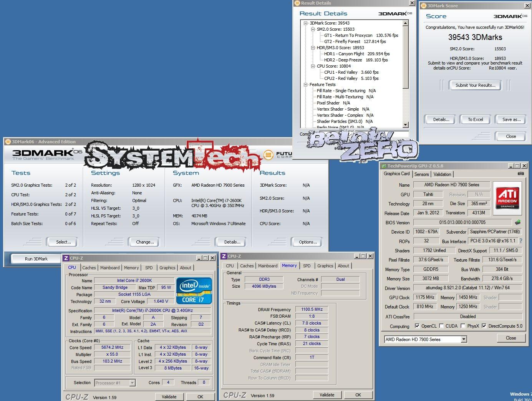Click the Intel Core i7 logo in CPU-Z
This screenshot has height=401, width=532.
tap(194, 291)
